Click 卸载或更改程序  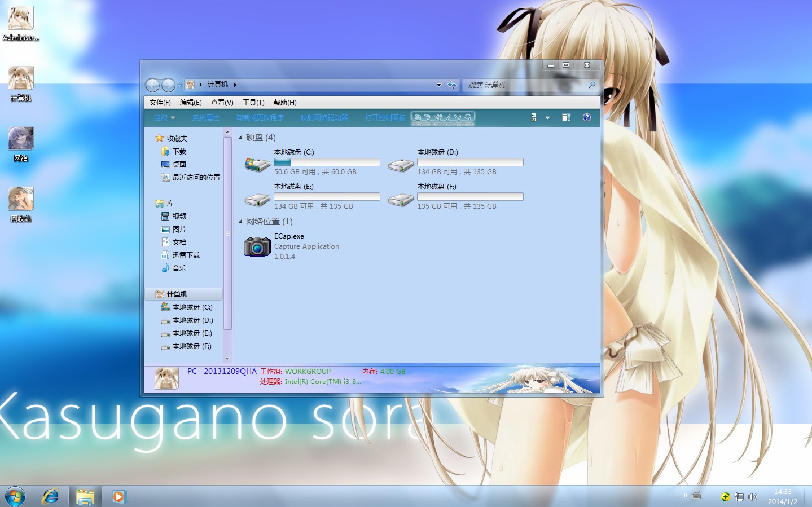coord(260,118)
